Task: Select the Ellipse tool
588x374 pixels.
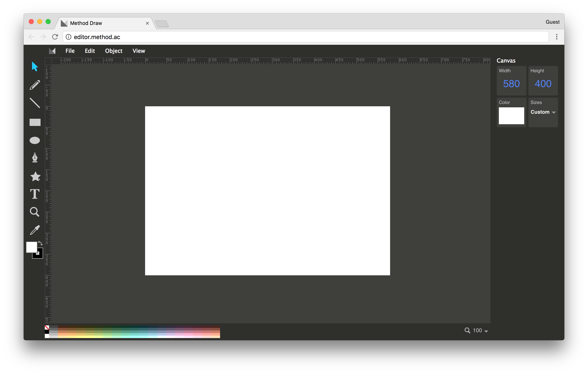Action: (35, 140)
